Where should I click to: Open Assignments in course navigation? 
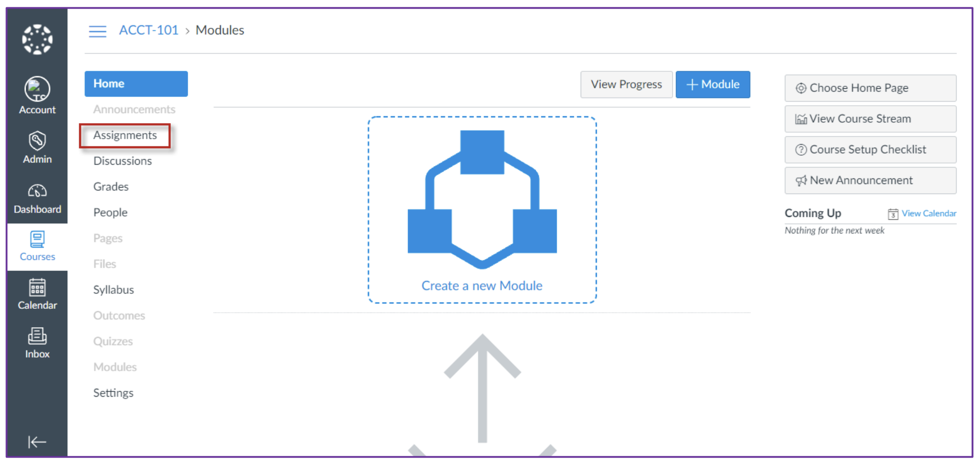click(125, 135)
